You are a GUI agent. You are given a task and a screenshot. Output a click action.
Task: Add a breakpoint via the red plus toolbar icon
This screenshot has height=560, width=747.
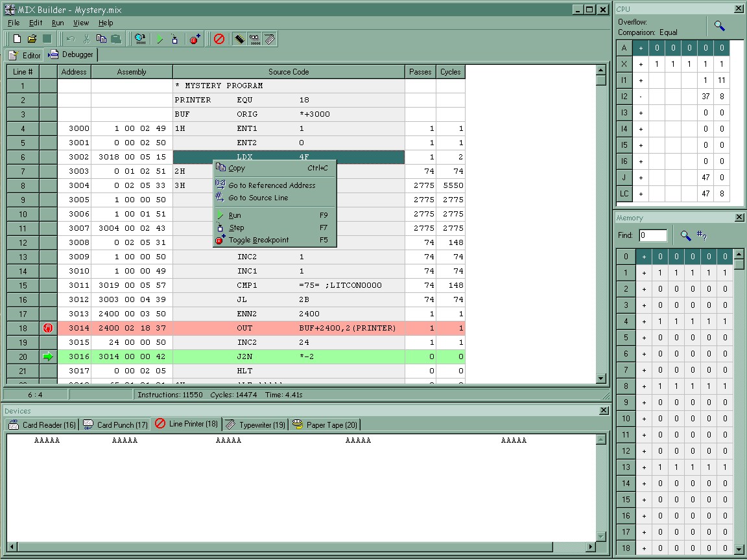[194, 39]
